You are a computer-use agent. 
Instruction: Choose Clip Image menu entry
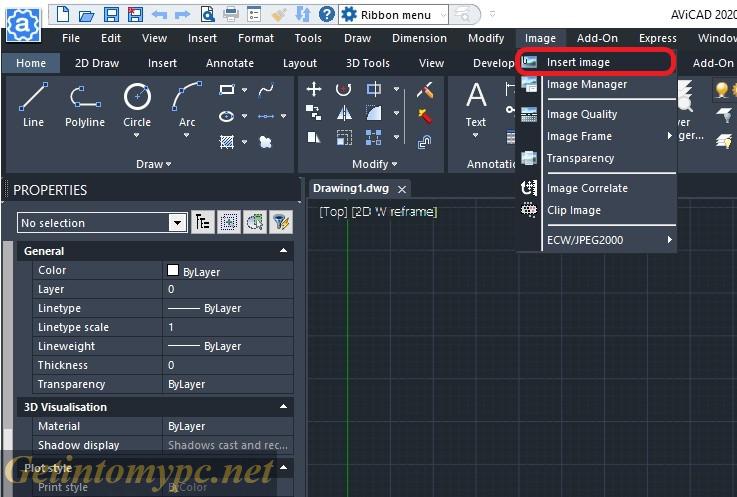point(597,210)
